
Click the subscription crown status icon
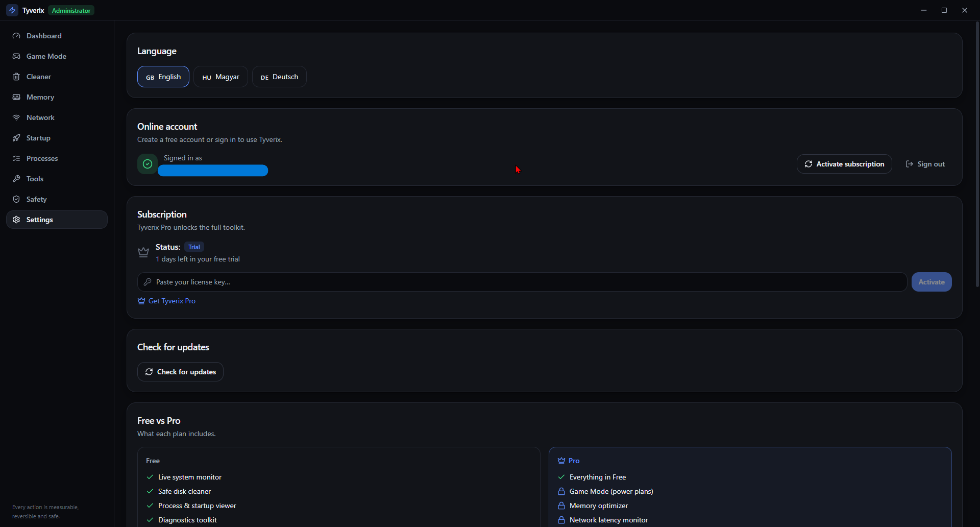(x=143, y=252)
